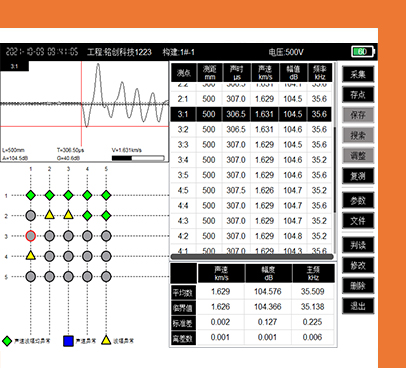Click the 删除 (delete) button
This screenshot has width=406, height=368.
coord(358,286)
